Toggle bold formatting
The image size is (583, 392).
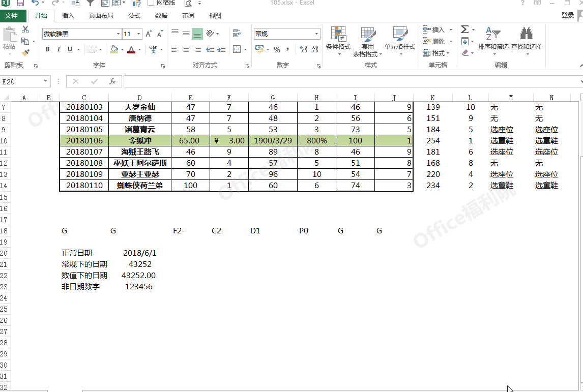[x=47, y=49]
